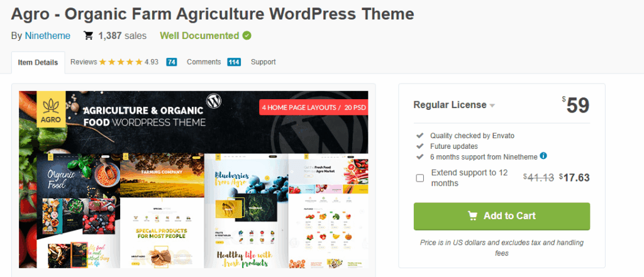
Task: Select the Item Details tab
Action: (x=38, y=63)
